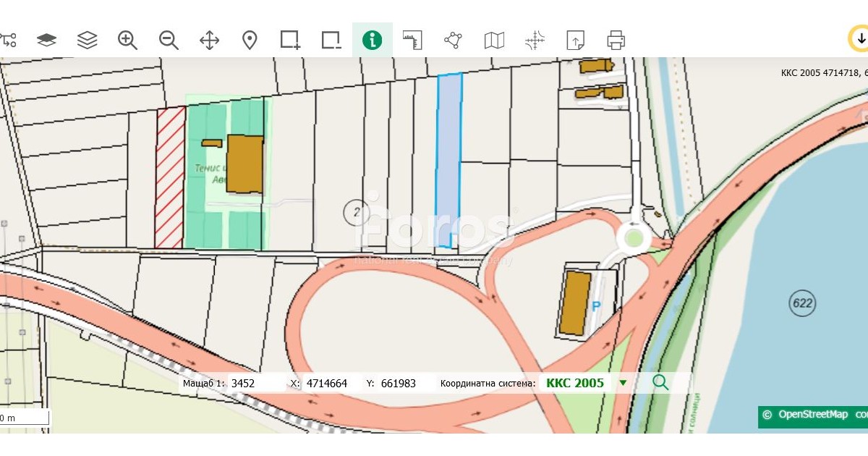Expand the KKC 2005 coordinate system dropdown
Screen dimensions: 868x456
[x=623, y=383]
